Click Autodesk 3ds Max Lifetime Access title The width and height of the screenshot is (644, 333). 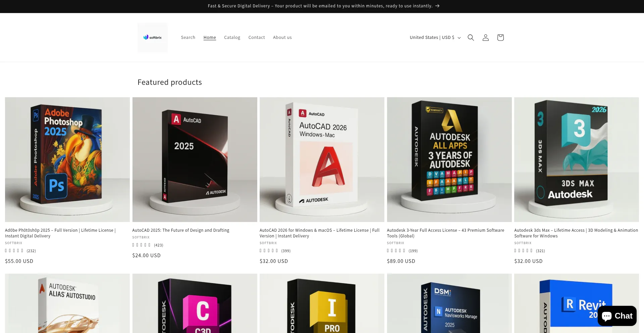pyautogui.click(x=576, y=233)
